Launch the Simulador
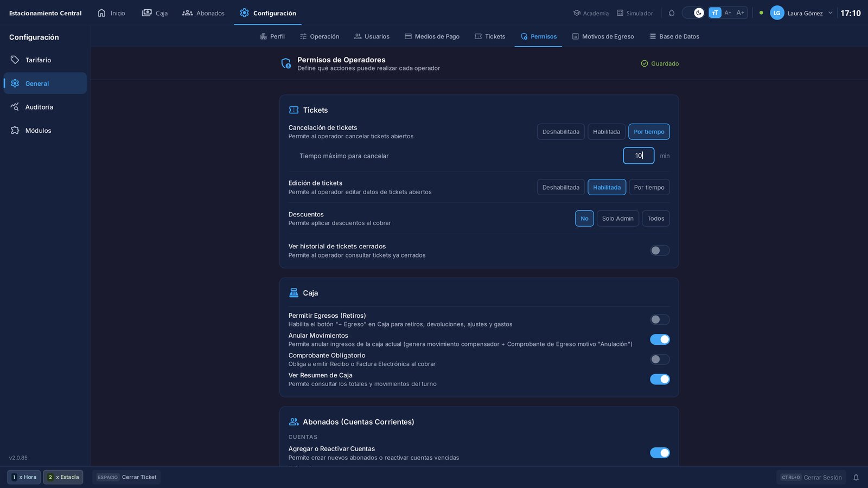The image size is (868, 488). 635,13
